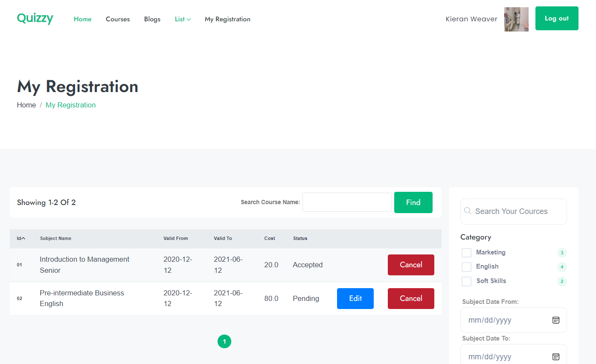This screenshot has width=596, height=364.
Task: Click the English category count badge
Action: click(x=562, y=267)
